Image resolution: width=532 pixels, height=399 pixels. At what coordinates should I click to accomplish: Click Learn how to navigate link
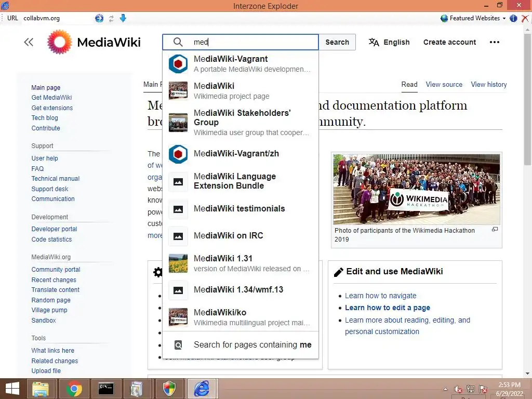[380, 296]
